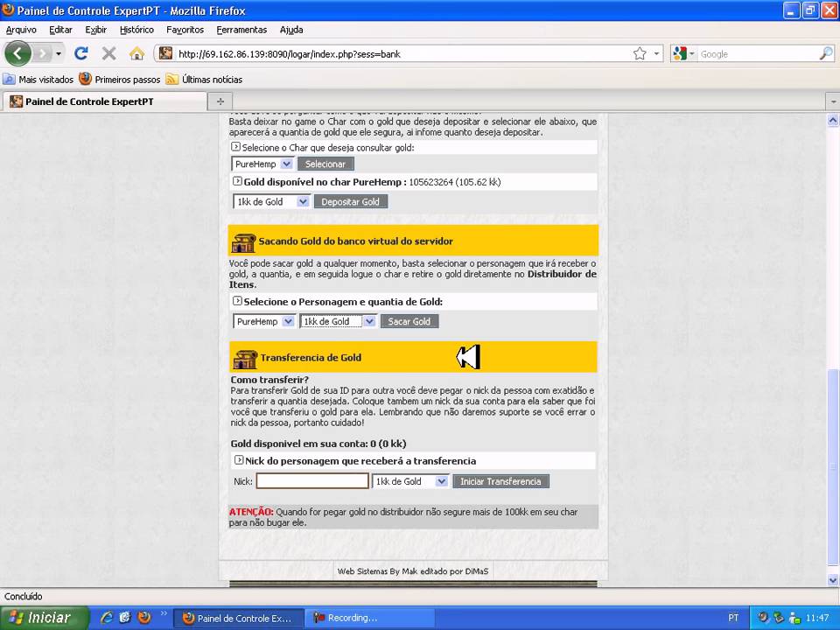Switch to Painel de Controle taskbar button
The image size is (840, 630).
[238, 619]
